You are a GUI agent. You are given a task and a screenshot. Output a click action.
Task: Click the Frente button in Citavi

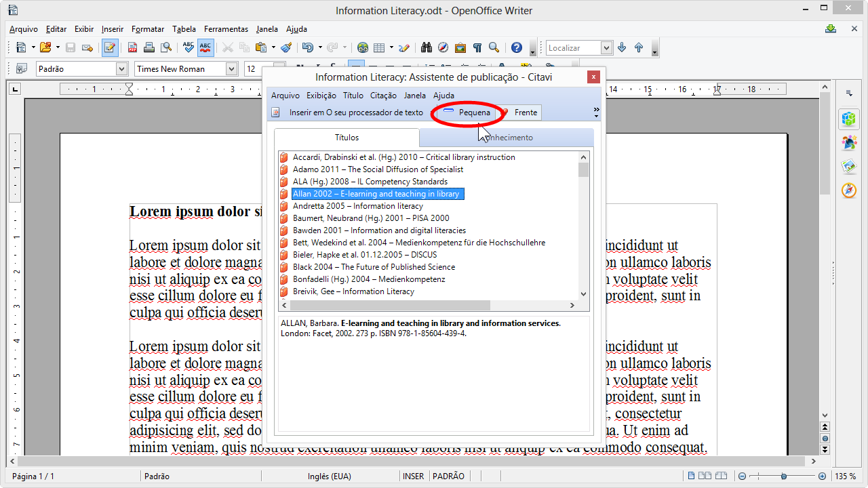(519, 113)
